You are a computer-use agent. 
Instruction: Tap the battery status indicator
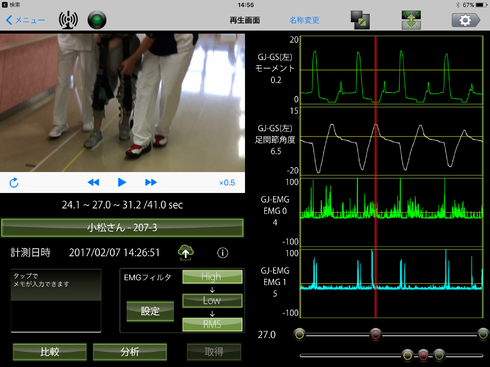coord(482,5)
